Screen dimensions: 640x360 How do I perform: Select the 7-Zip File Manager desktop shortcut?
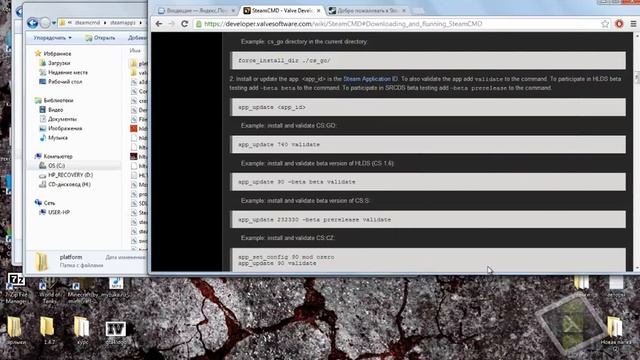tap(16, 289)
